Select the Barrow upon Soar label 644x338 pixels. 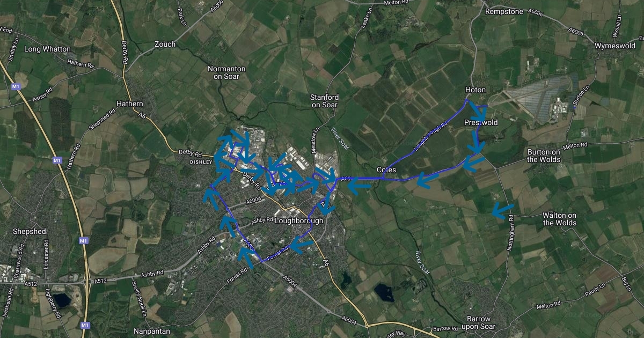click(x=479, y=322)
